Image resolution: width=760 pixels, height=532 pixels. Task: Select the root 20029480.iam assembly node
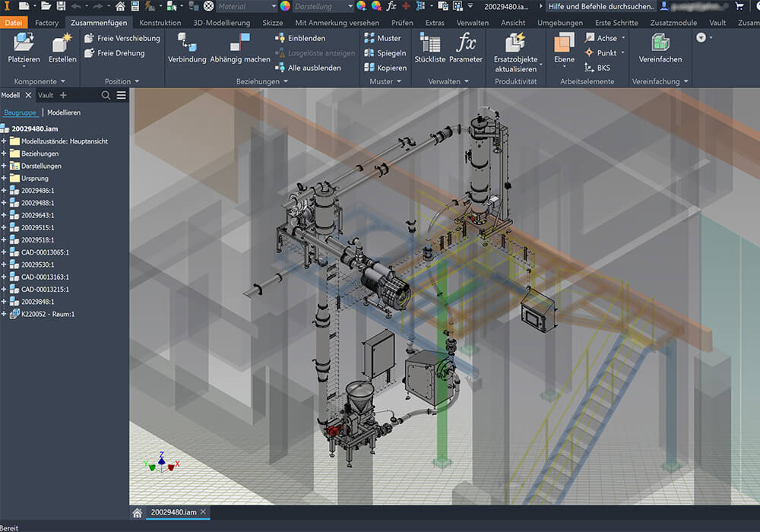(x=30, y=129)
